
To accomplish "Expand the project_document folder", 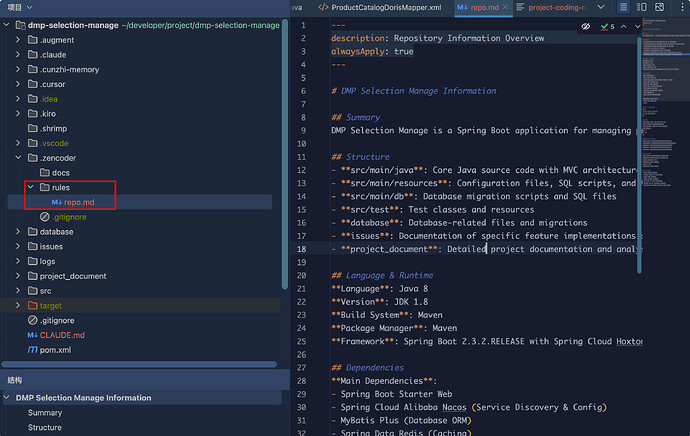I will [18, 276].
